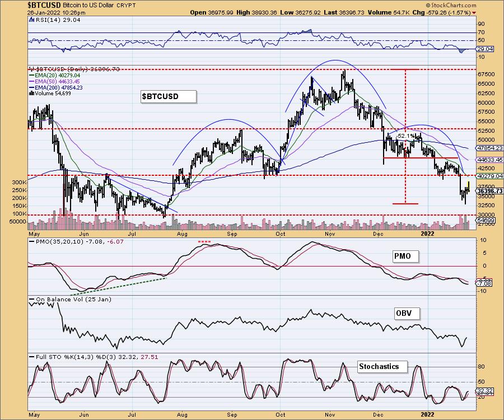Click the 47854.23 price tag on right axis
The height and width of the screenshot is (420, 504).
[490, 148]
